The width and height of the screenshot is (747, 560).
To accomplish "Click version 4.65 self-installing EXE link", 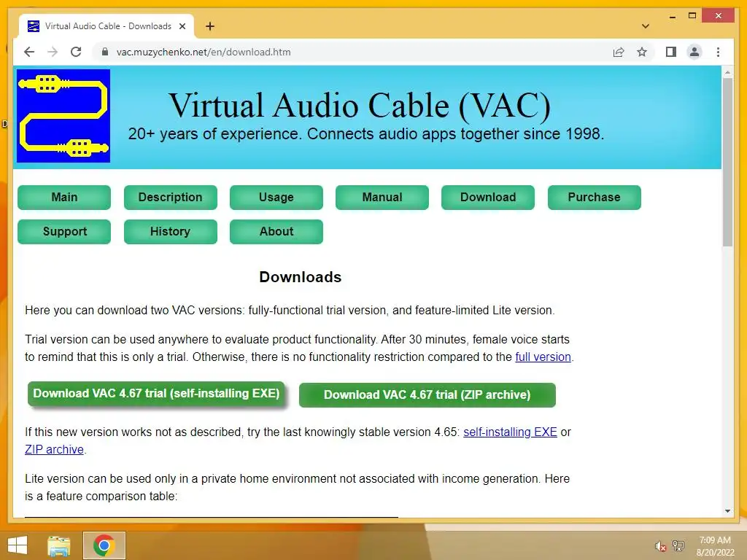I will (x=510, y=432).
